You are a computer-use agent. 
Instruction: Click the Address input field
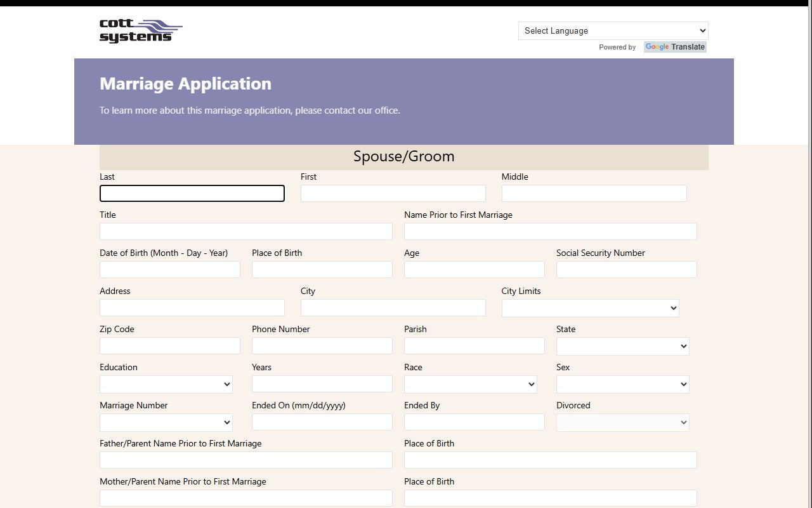click(x=192, y=307)
